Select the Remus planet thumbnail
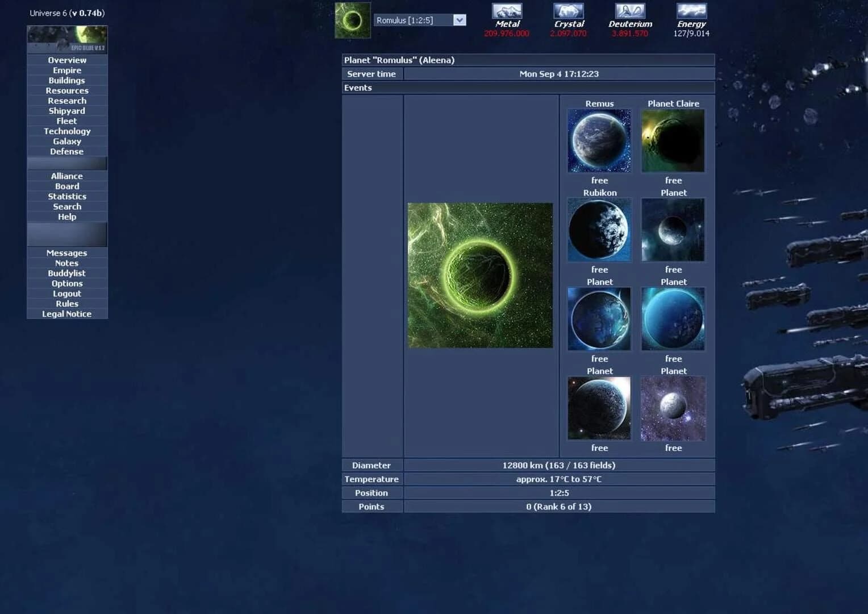Image resolution: width=868 pixels, height=614 pixels. [599, 140]
